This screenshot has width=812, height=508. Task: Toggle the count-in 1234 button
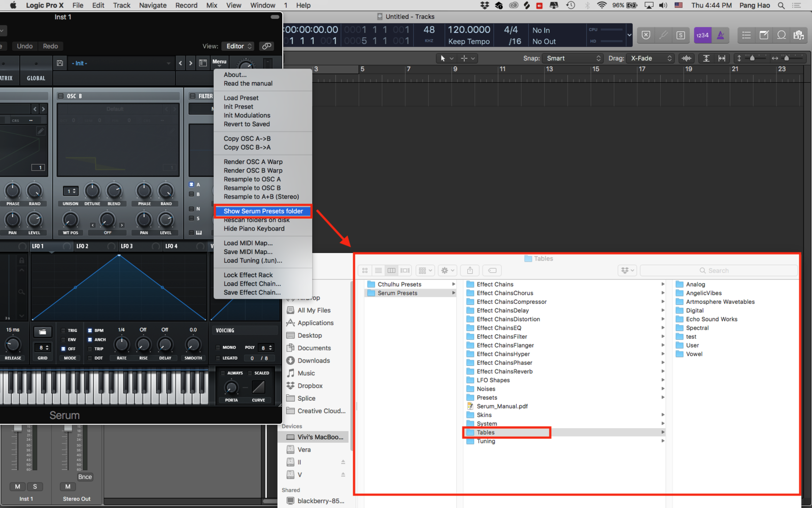pos(702,35)
